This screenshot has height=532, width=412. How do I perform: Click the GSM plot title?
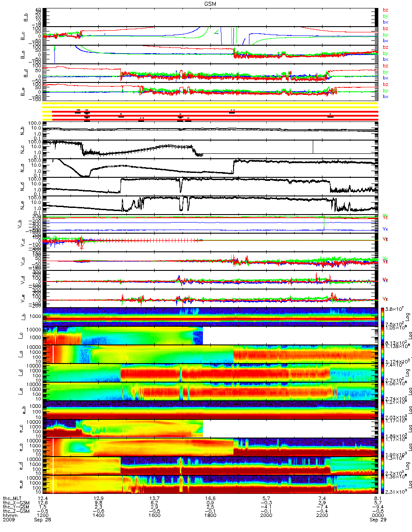pyautogui.click(x=210, y=3)
